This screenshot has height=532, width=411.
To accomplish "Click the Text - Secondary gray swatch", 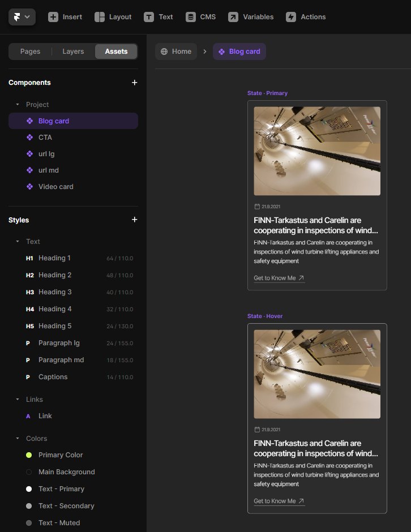I will (29, 506).
